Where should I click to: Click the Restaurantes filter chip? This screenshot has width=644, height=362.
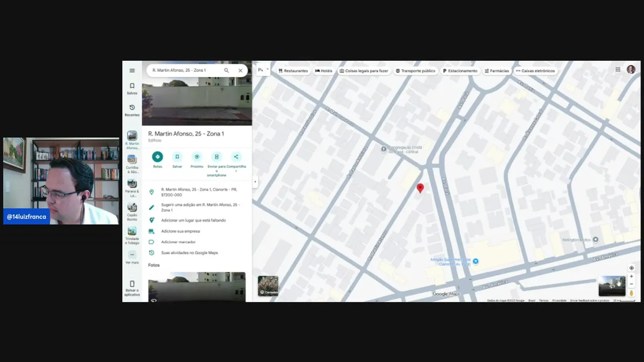point(293,71)
